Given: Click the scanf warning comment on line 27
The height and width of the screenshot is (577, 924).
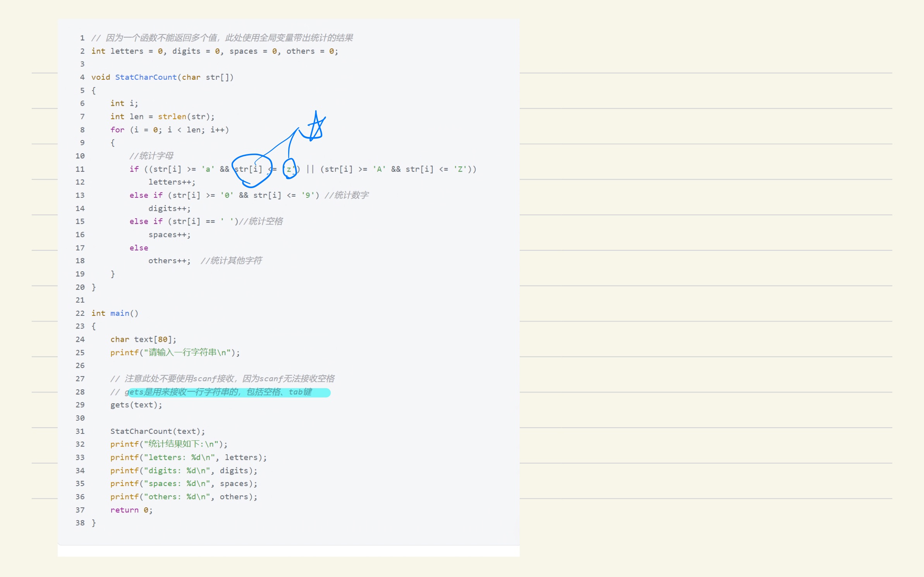Looking at the screenshot, I should point(222,378).
